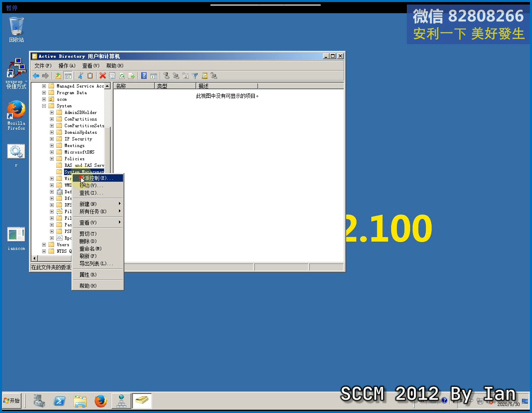Viewport: 532px width, 413px height.
Task: Click the tree pane horizontal scroll left arrow
Action: pyautogui.click(x=35, y=258)
